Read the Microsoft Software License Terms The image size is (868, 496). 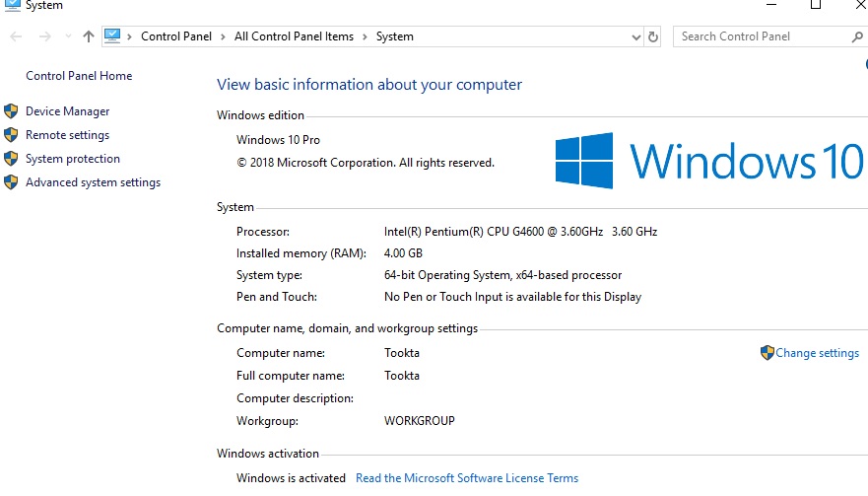pyautogui.click(x=467, y=478)
